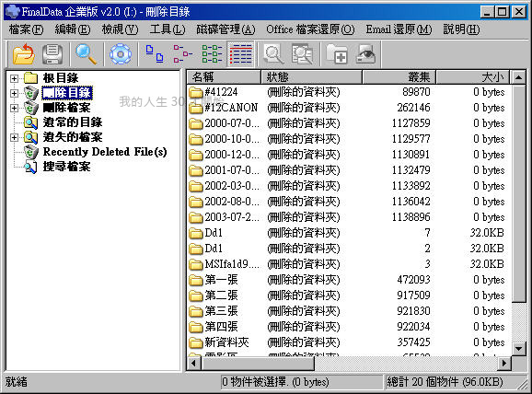Click magnifier folder icon beside 遺常的目錄
Viewport: 532px width, 394px height.
pos(31,122)
